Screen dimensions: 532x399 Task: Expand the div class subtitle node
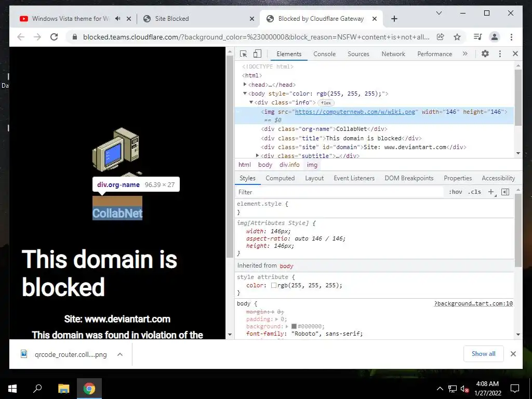[x=258, y=155]
